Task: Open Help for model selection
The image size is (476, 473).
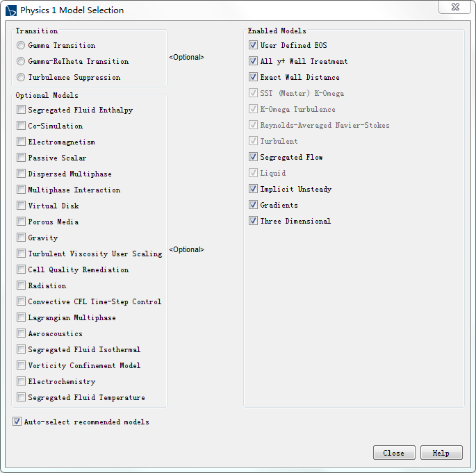Action: click(x=441, y=453)
